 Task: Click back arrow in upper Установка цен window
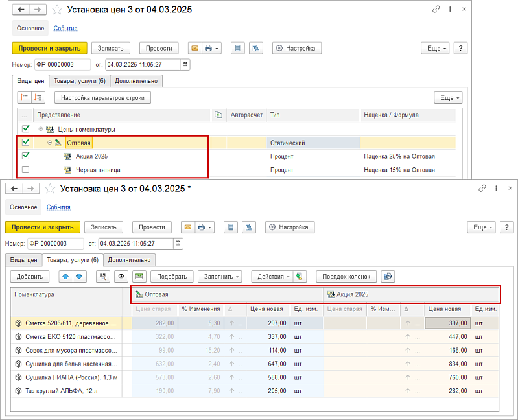[21, 10]
